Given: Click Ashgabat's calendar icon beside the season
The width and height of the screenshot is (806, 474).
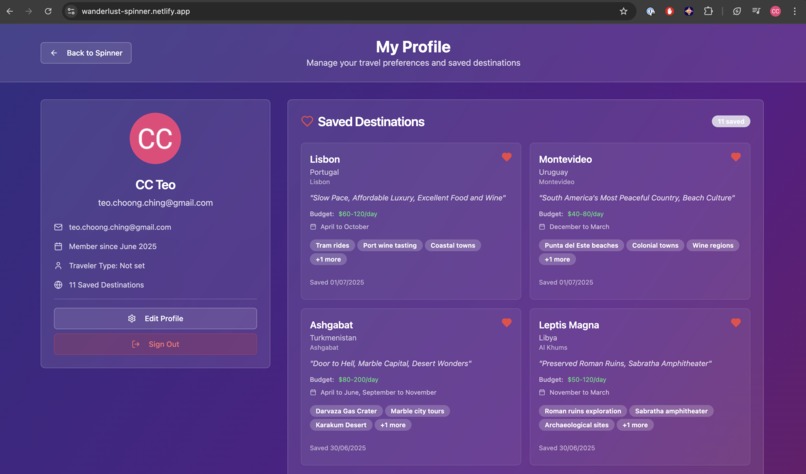Looking at the screenshot, I should coord(313,392).
